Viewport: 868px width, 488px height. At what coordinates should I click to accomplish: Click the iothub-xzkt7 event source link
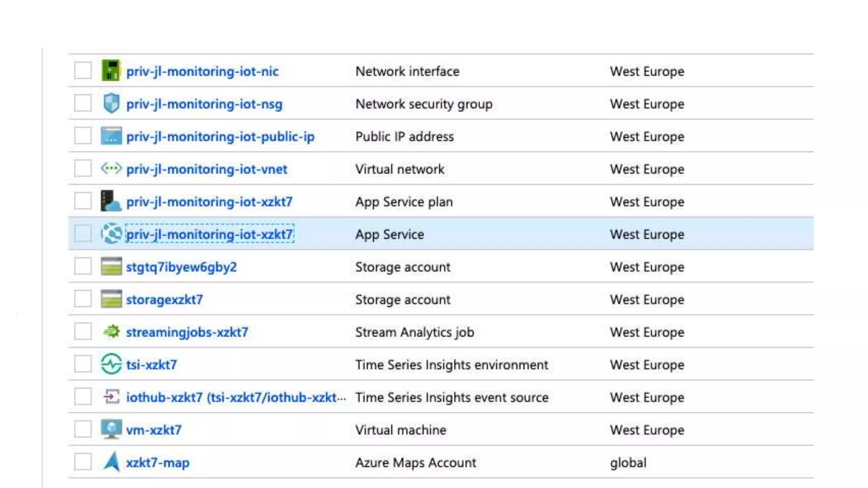[x=236, y=397]
